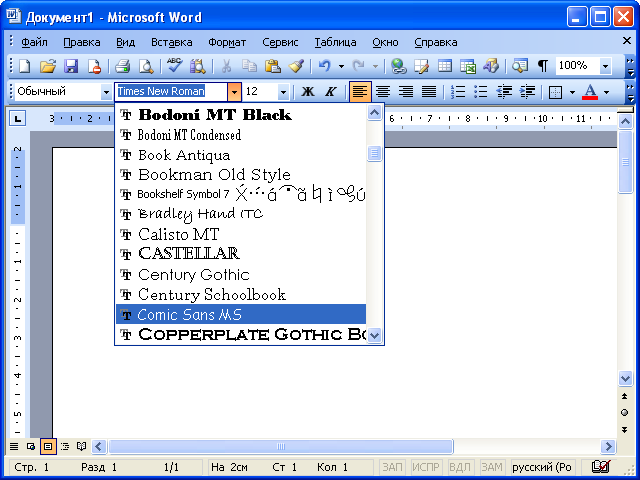Viewport: 640px width, 480px height.
Task: Click font list scrollbar thumb
Action: coord(374,153)
